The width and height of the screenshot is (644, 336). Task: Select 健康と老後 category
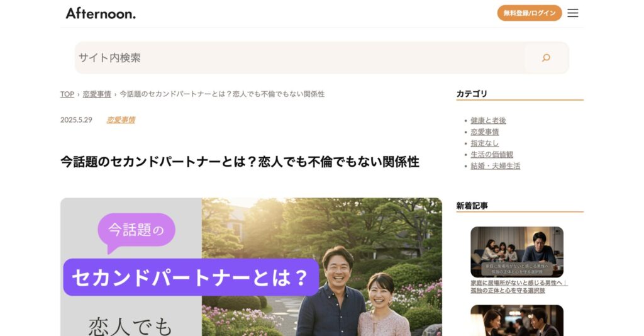tap(488, 120)
